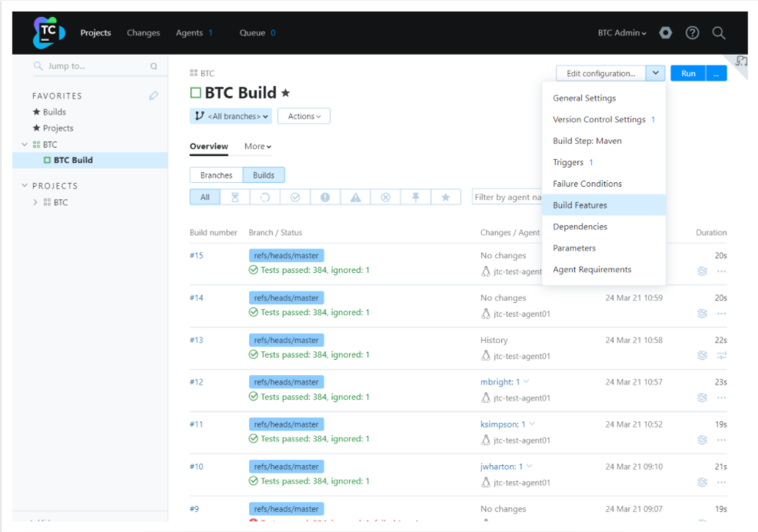Switch view to Branches toggle
758x532 pixels.
(x=216, y=175)
